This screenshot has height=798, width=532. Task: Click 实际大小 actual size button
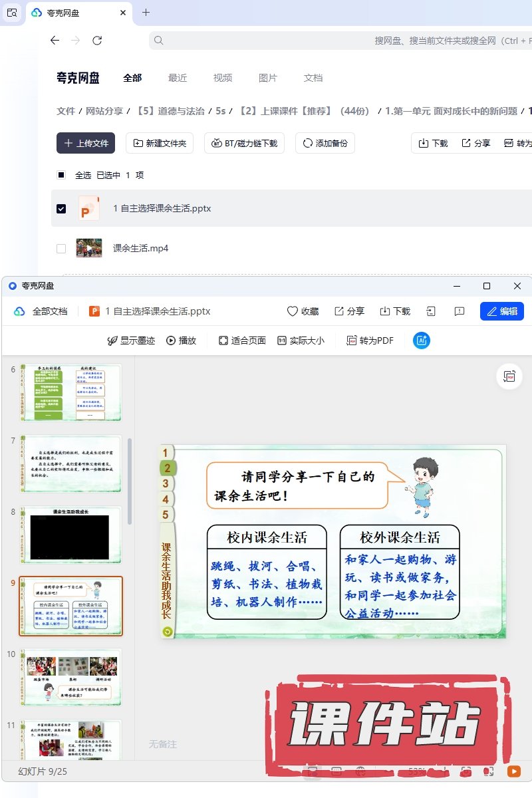(301, 340)
